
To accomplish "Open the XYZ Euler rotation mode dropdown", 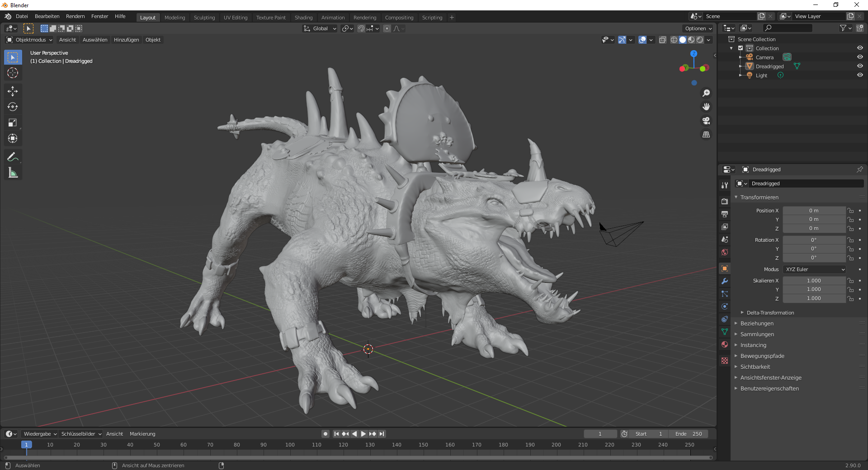I will coord(814,269).
